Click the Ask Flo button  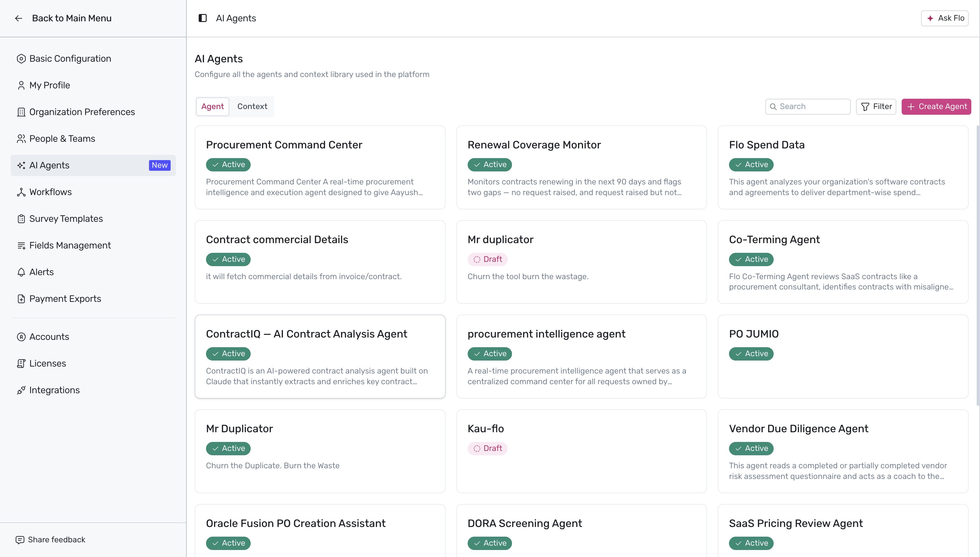click(x=944, y=18)
